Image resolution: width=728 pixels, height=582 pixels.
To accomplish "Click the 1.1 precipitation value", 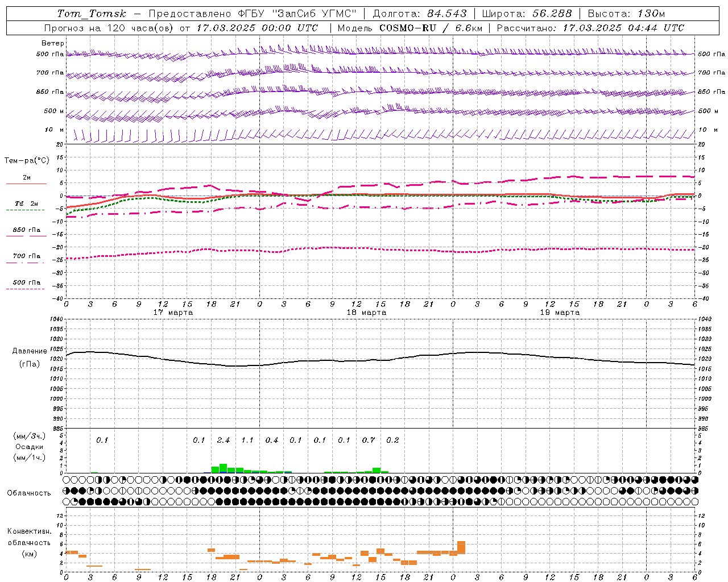I will coord(247,440).
